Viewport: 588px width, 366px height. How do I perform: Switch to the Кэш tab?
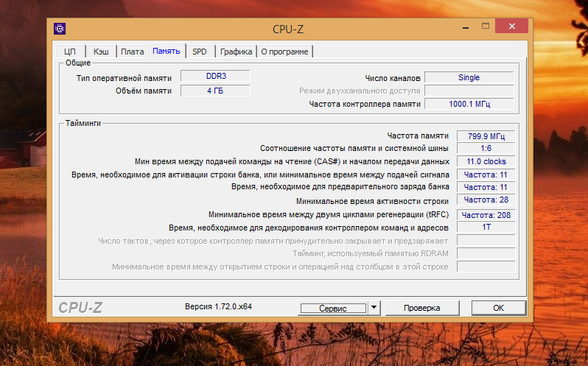pos(101,52)
